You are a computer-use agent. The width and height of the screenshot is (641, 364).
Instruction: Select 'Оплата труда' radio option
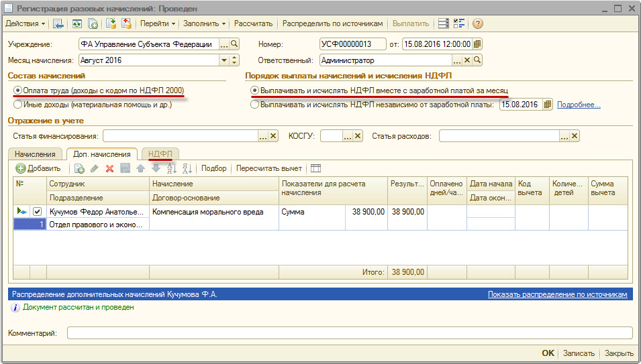point(17,90)
